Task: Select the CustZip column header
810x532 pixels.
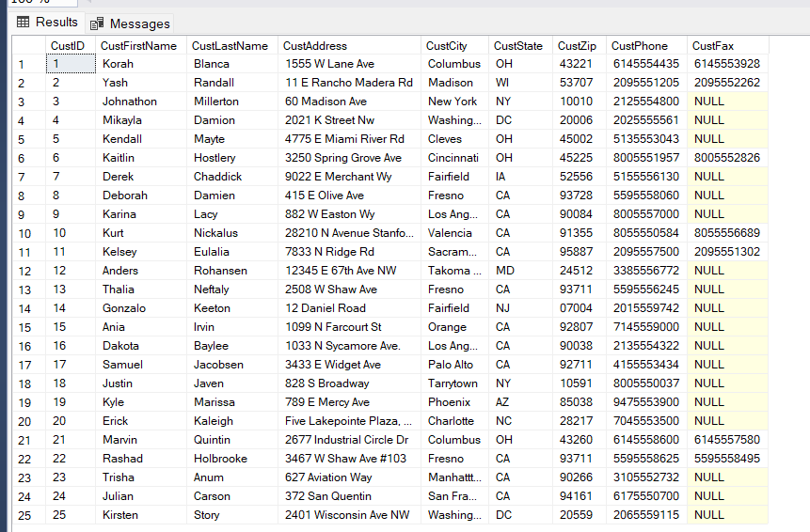Action: point(580,45)
